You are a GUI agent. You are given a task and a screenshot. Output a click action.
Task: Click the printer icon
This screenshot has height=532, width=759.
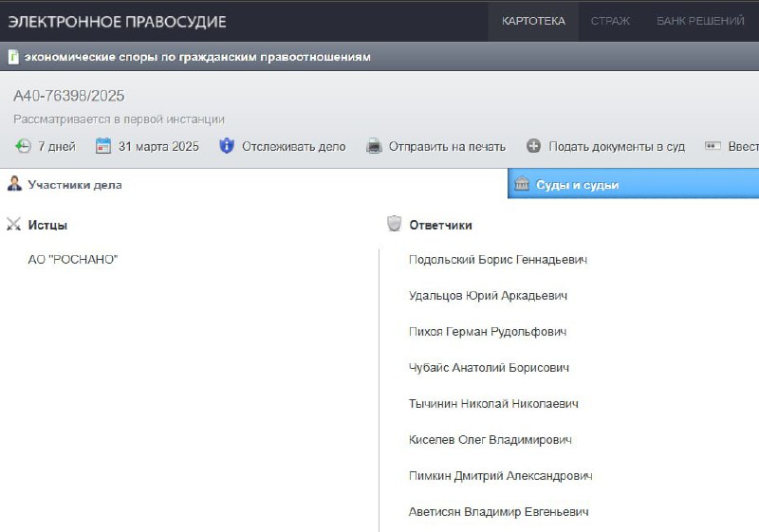coord(374,146)
